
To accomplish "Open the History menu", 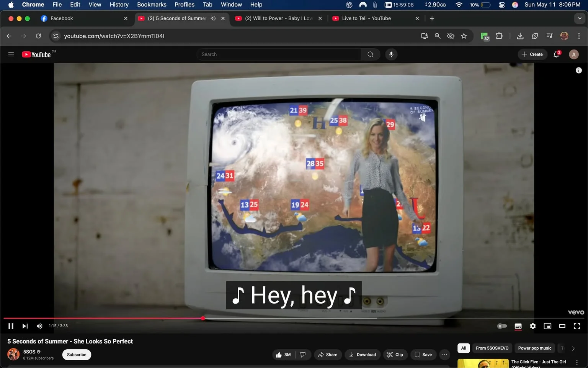I will [x=119, y=5].
